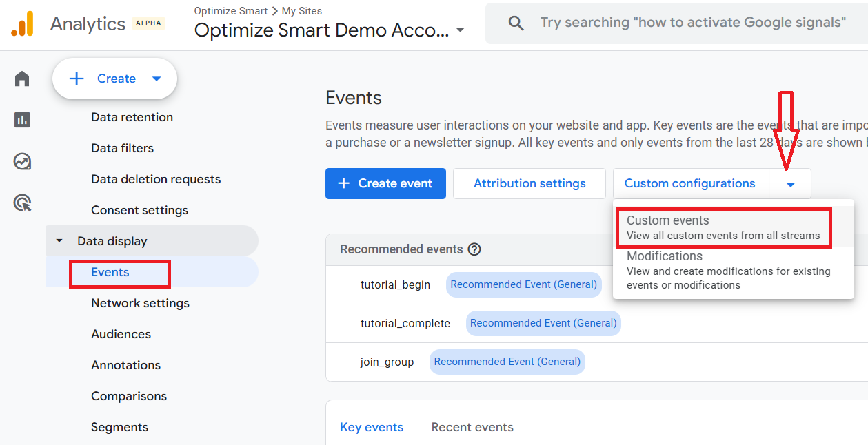The image size is (868, 445).
Task: Select Custom events menu option
Action: [x=723, y=227]
